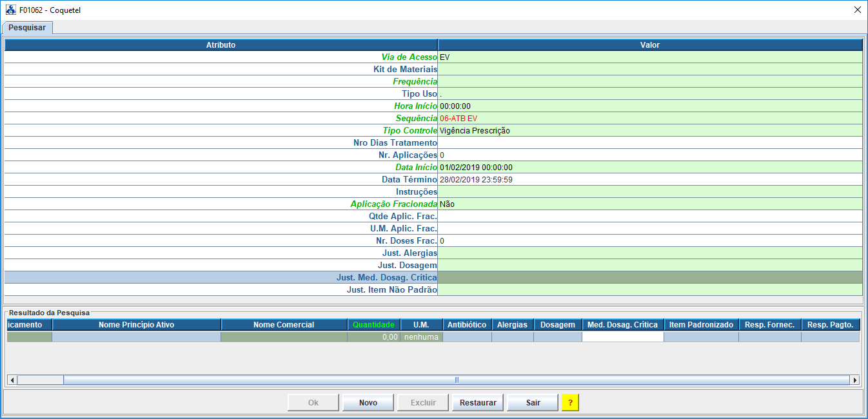The height and width of the screenshot is (419, 868).
Task: Click the Just. Item Não Padrão value field
Action: click(649, 290)
